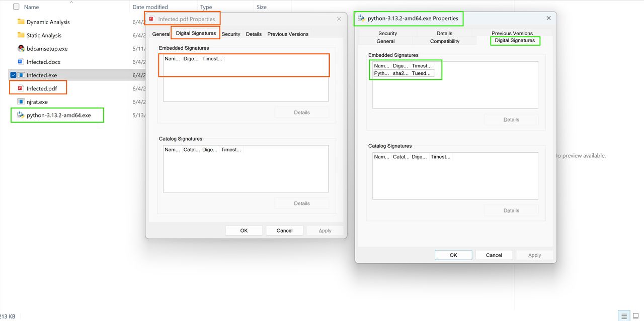The width and height of the screenshot is (644, 321).
Task: Click Cancel in python Properties dialog
Action: coord(494,255)
